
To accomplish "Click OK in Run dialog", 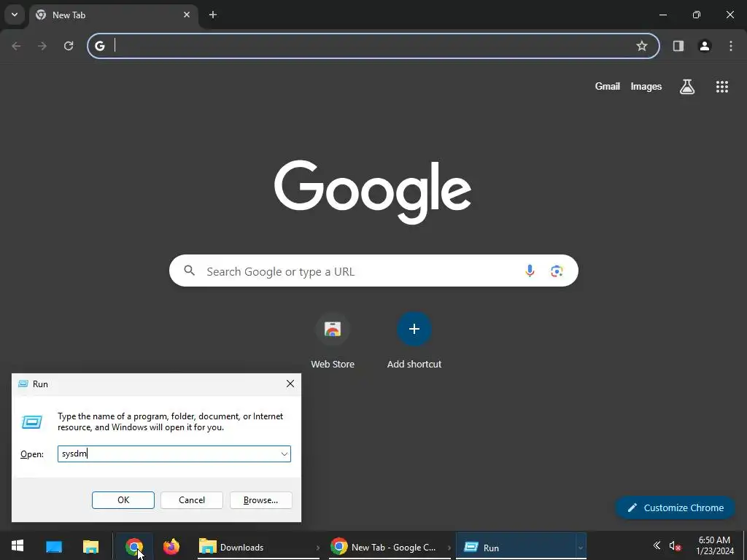I will pyautogui.click(x=123, y=500).
